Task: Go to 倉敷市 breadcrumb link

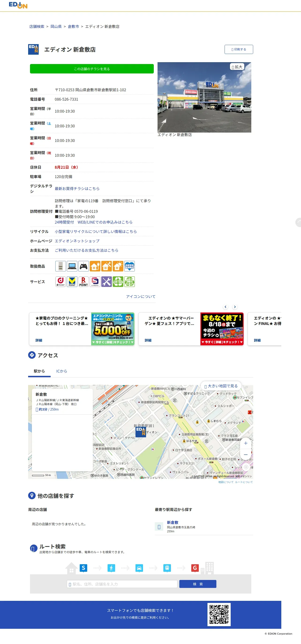Action: (73, 27)
